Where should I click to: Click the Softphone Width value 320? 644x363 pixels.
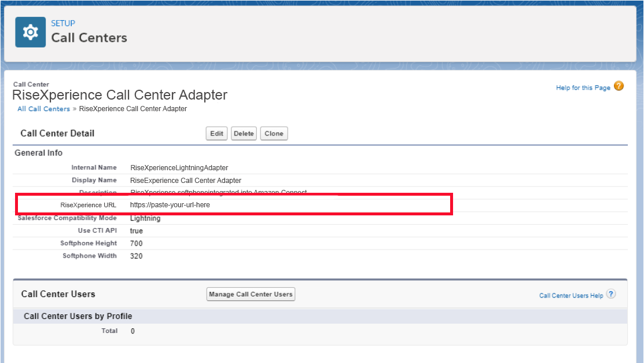click(137, 256)
